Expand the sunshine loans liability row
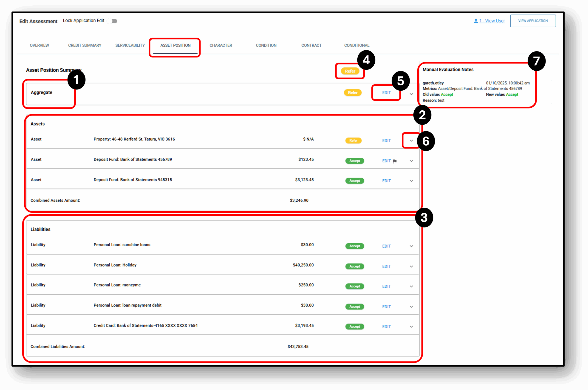Image resolution: width=588 pixels, height=390 pixels. 411,246
